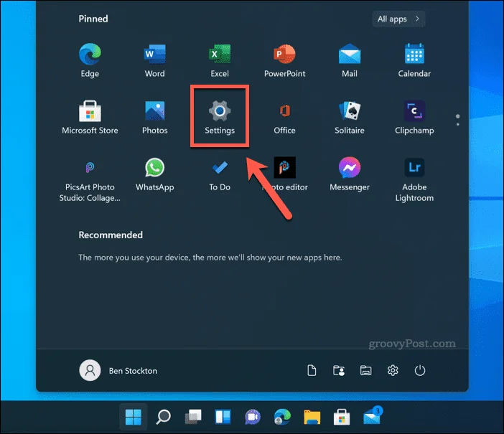Launch Microsoft Store from pinned apps

pyautogui.click(x=90, y=117)
